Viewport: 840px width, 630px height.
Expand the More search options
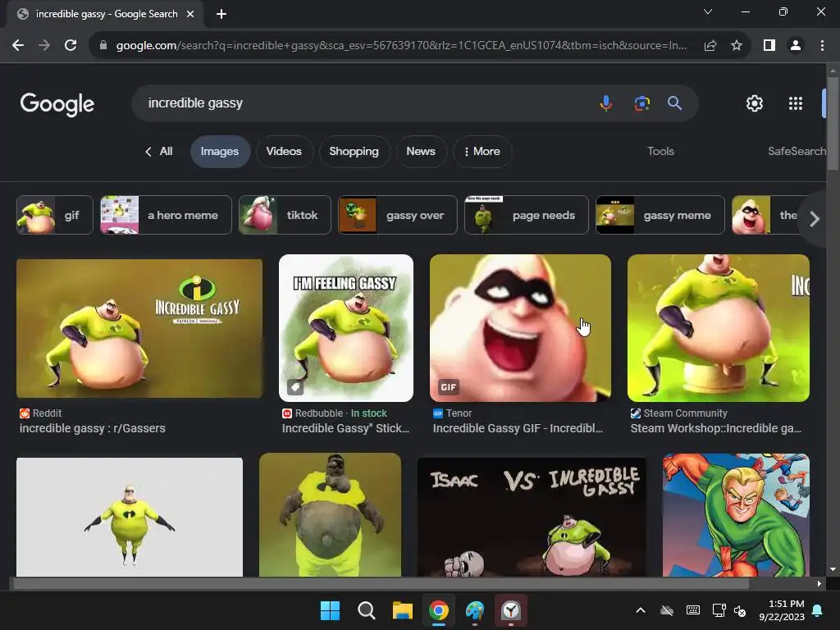click(x=482, y=152)
